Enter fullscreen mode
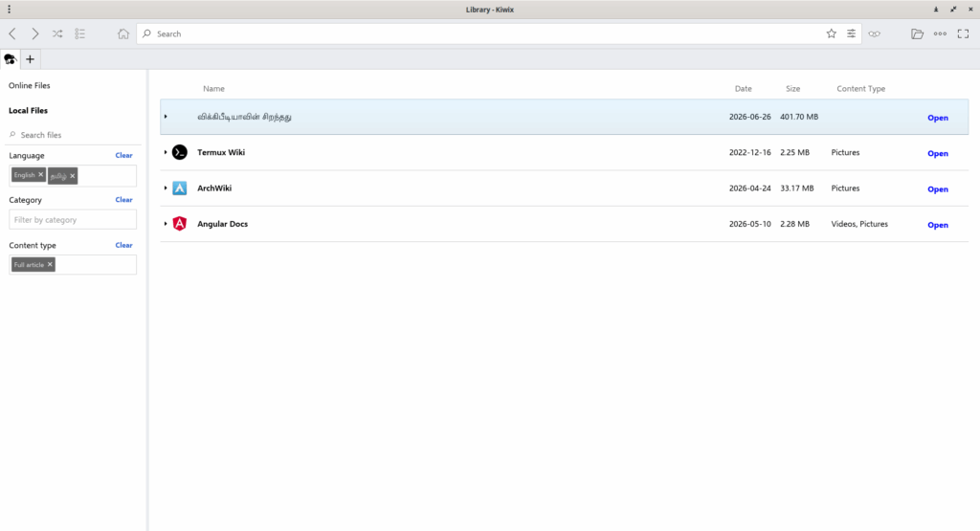980x531 pixels. [x=963, y=33]
